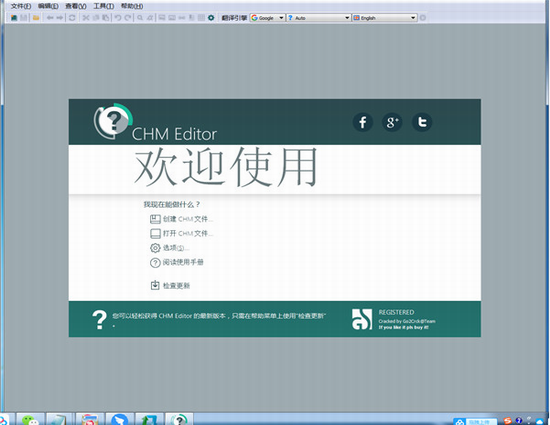Click the find magnifier toolbar icon
Image resolution: width=550 pixels, height=425 pixels.
pyautogui.click(x=140, y=18)
